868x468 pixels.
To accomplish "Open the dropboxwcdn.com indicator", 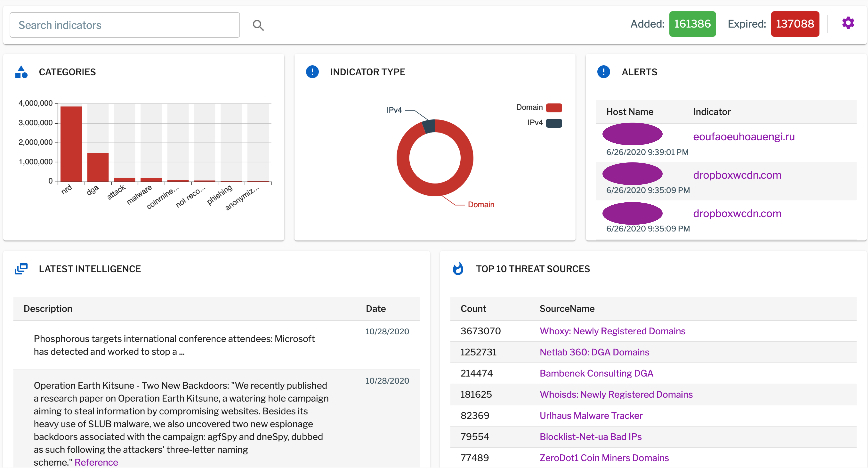I will point(737,175).
